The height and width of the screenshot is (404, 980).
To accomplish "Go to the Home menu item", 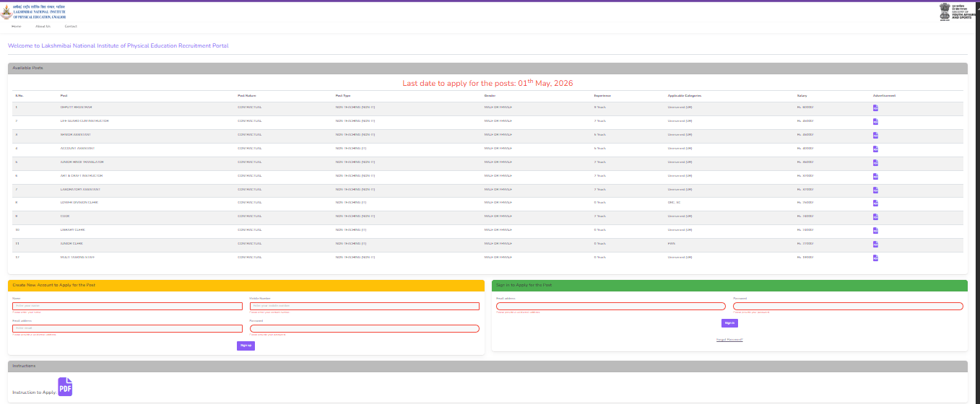I will [17, 27].
